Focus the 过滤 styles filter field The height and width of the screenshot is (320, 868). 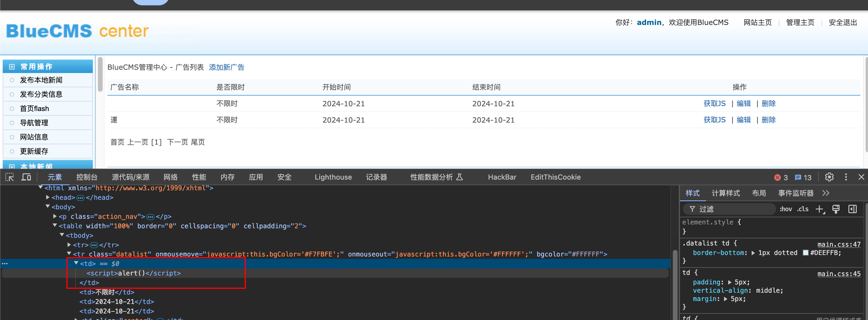click(729, 209)
